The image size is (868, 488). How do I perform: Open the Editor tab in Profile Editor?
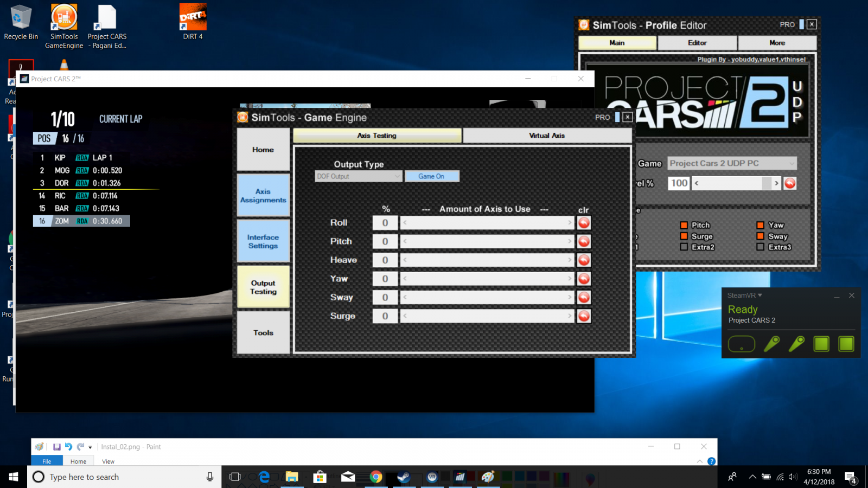click(x=697, y=43)
